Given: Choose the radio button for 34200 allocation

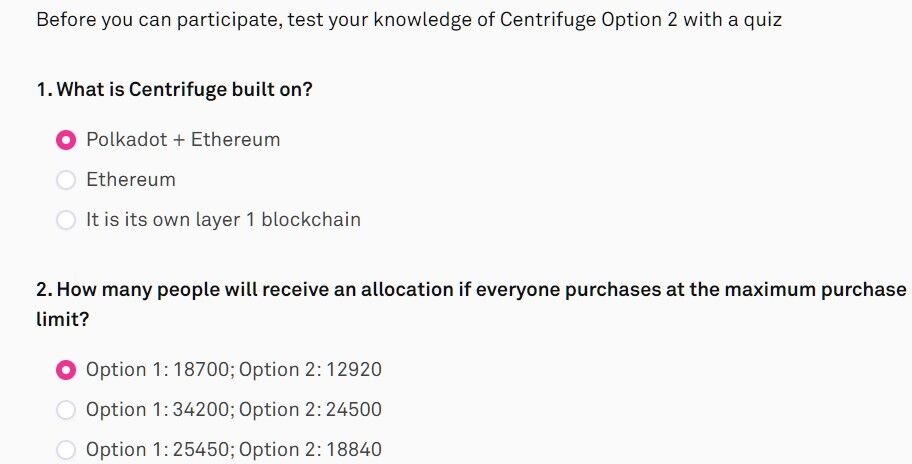Looking at the screenshot, I should click(x=66, y=410).
